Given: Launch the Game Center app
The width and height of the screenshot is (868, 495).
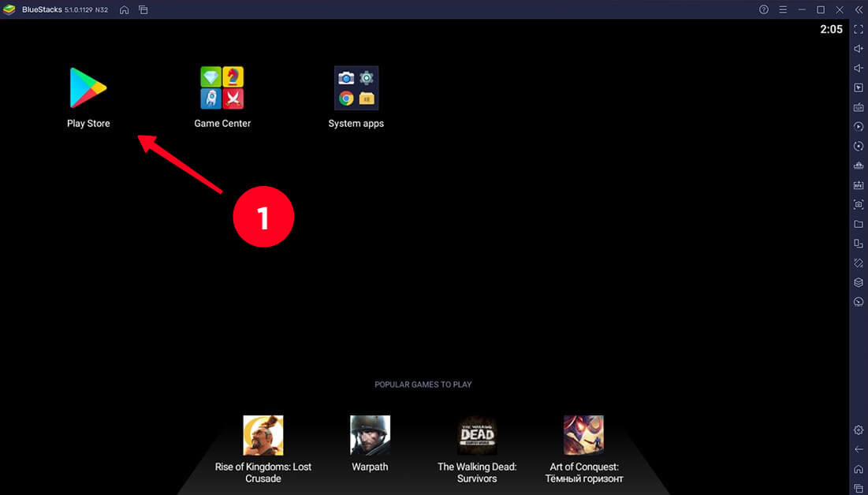Looking at the screenshot, I should 222,87.
